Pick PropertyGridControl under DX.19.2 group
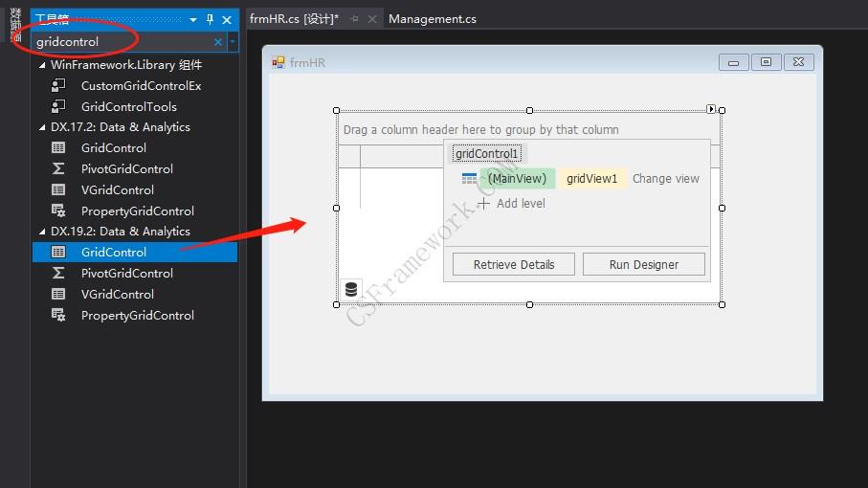This screenshot has width=868, height=488. point(137,316)
